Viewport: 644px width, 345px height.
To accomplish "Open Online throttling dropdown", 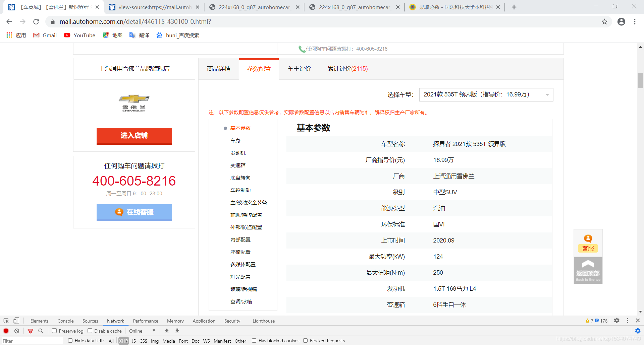I will 142,331.
